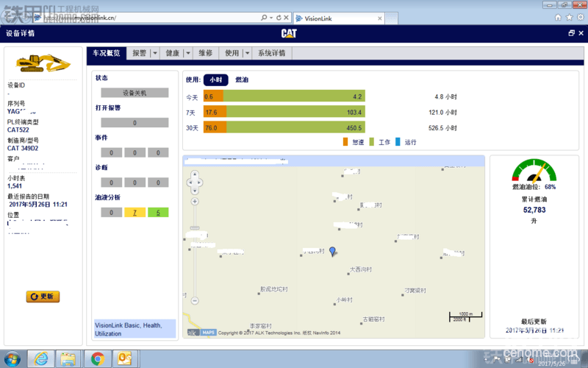Click the map pan direction control
588x368 pixels.
coord(195,182)
